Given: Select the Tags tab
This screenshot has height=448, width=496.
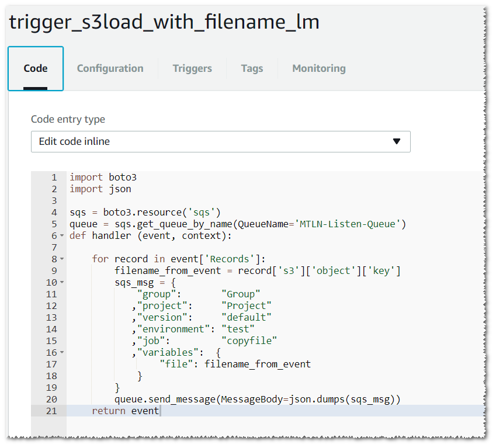Looking at the screenshot, I should [x=252, y=68].
